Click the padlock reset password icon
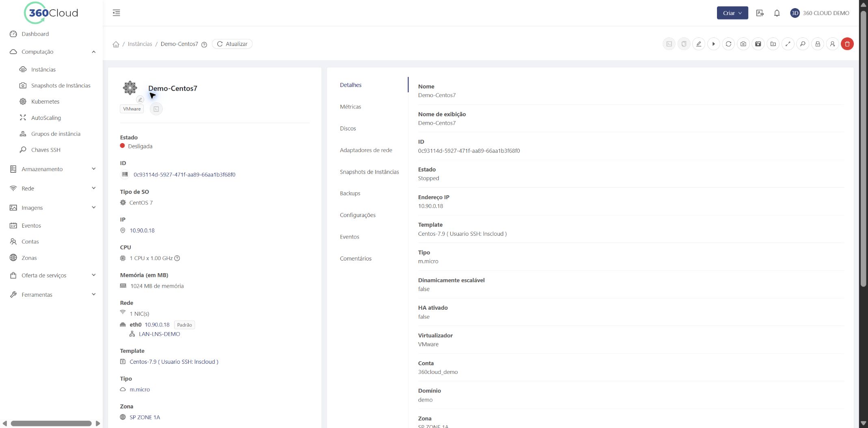Screen dimensions: 868x428 [x=818, y=44]
